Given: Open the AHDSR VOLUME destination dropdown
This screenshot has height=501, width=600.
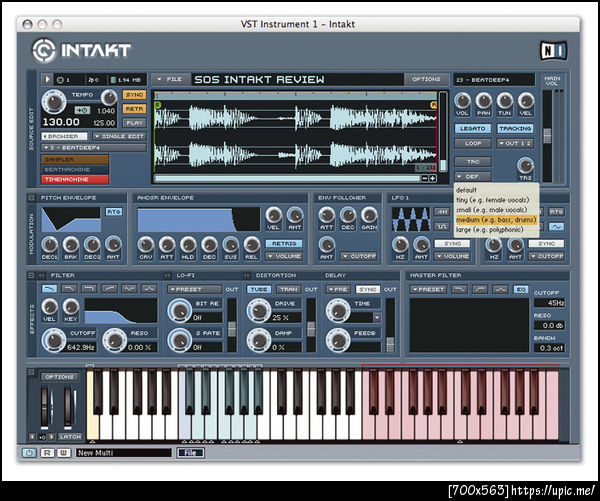Looking at the screenshot, I should click(284, 256).
